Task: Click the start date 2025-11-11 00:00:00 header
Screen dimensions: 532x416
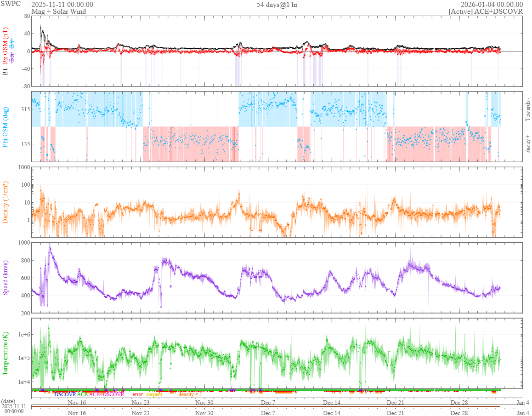Action: [62, 5]
